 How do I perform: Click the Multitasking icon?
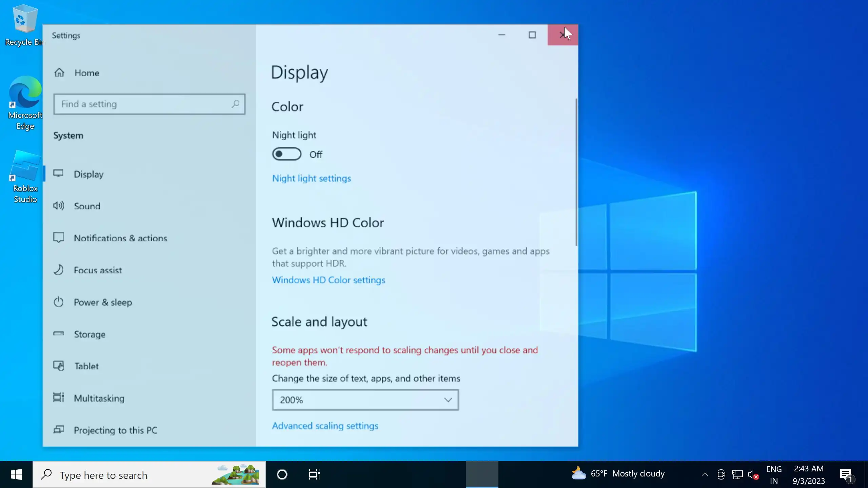[x=58, y=398]
